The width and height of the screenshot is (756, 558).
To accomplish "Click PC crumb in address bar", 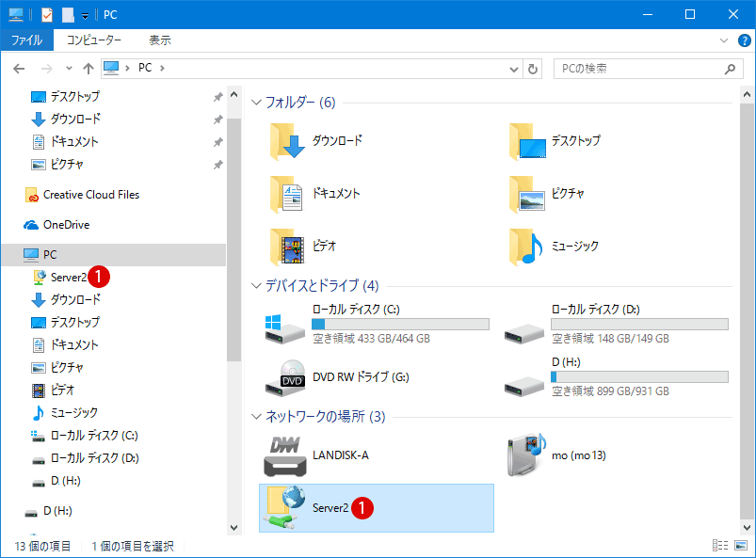I will pyautogui.click(x=145, y=68).
